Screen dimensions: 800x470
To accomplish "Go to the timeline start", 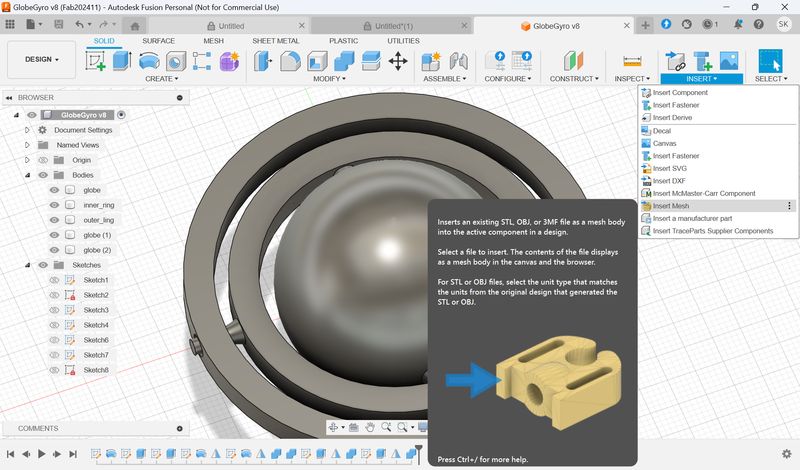I will tap(10, 454).
